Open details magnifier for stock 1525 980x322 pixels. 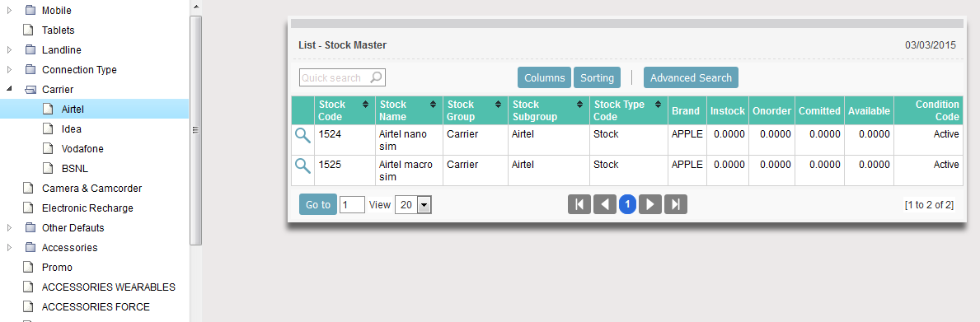click(302, 166)
